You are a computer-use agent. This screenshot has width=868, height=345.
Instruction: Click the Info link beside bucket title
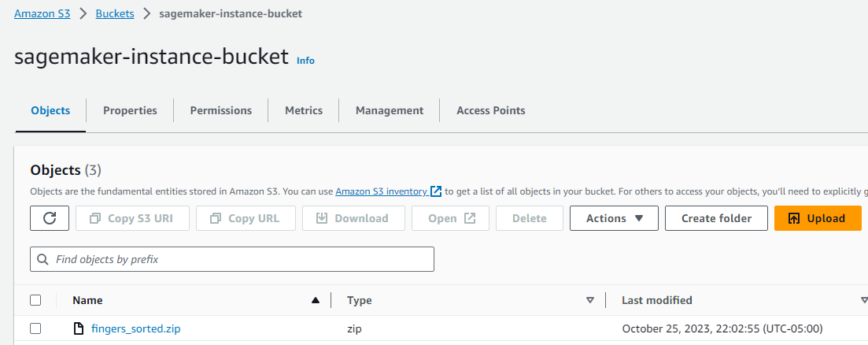point(305,61)
